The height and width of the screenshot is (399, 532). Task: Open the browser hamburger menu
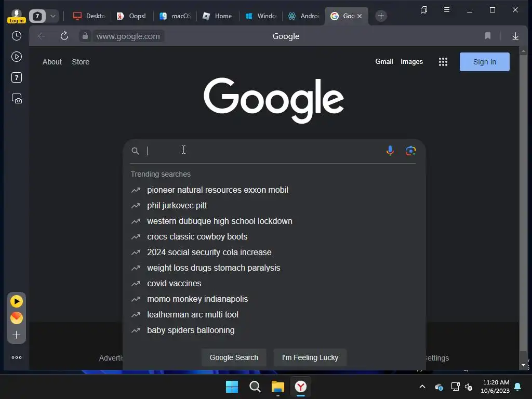point(446,10)
